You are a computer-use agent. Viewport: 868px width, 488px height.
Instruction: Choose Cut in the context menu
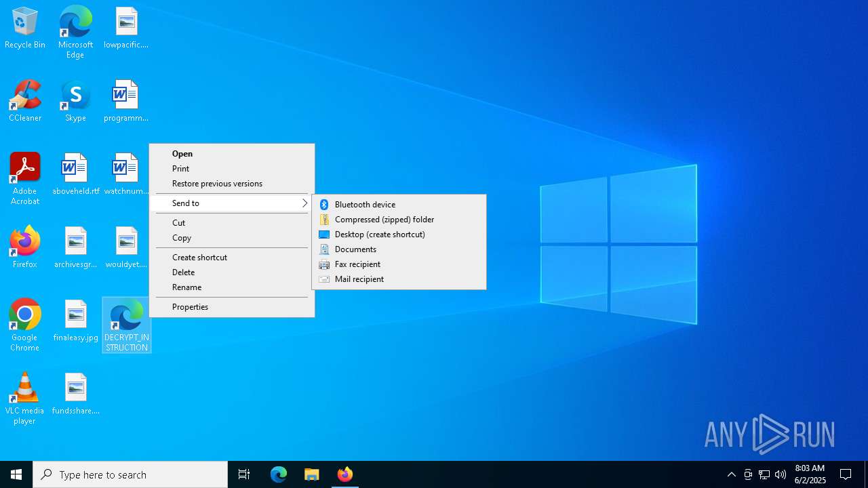[x=232, y=223]
